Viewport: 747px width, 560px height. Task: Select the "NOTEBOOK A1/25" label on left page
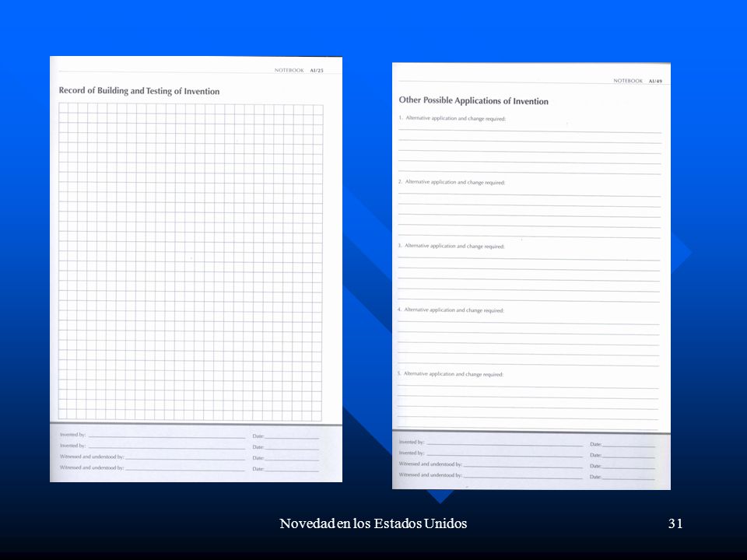click(299, 70)
